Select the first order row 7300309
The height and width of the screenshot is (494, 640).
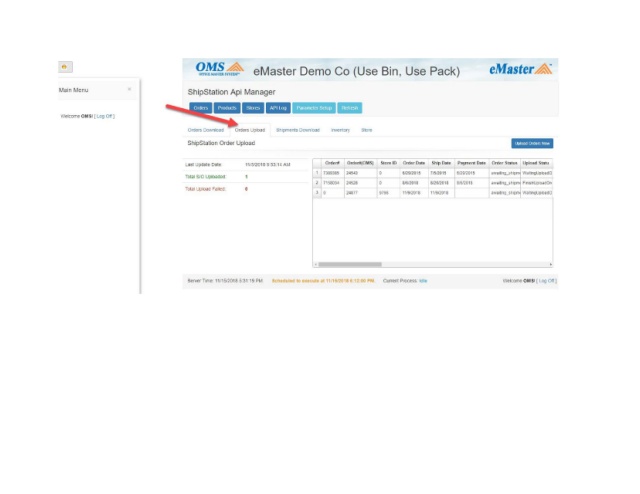click(x=331, y=173)
